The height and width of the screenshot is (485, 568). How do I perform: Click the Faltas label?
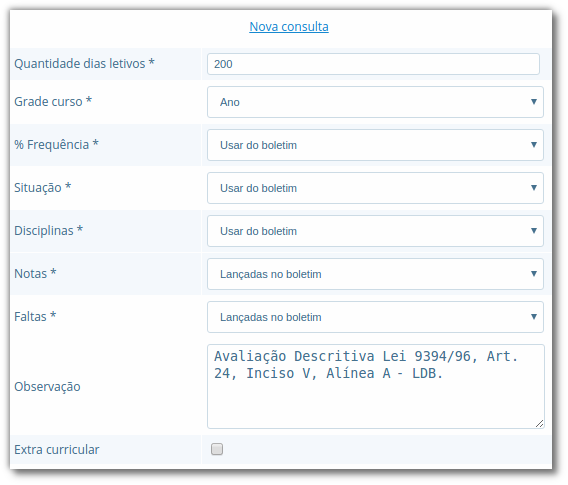35,317
